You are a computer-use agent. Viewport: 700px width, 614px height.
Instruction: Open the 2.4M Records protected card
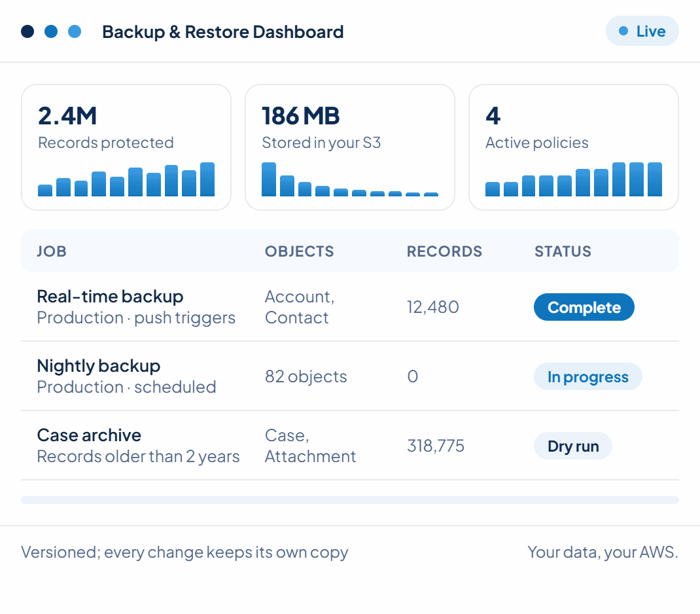tap(126, 147)
